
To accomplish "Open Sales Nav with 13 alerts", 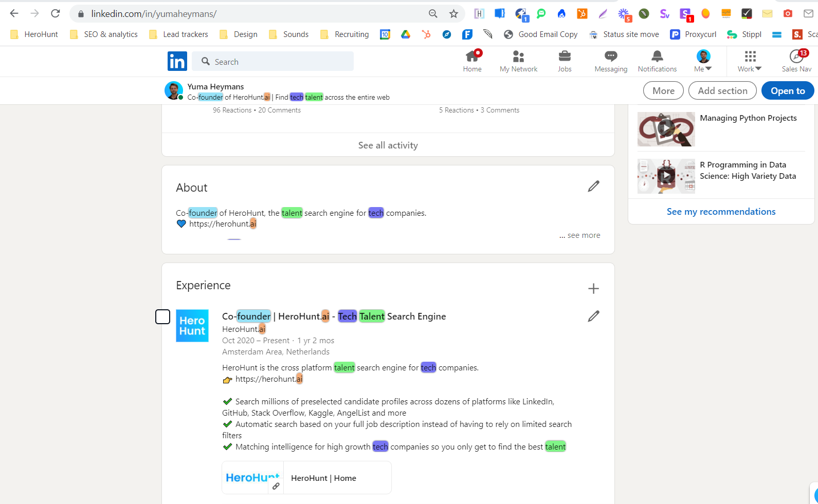I will click(x=796, y=62).
